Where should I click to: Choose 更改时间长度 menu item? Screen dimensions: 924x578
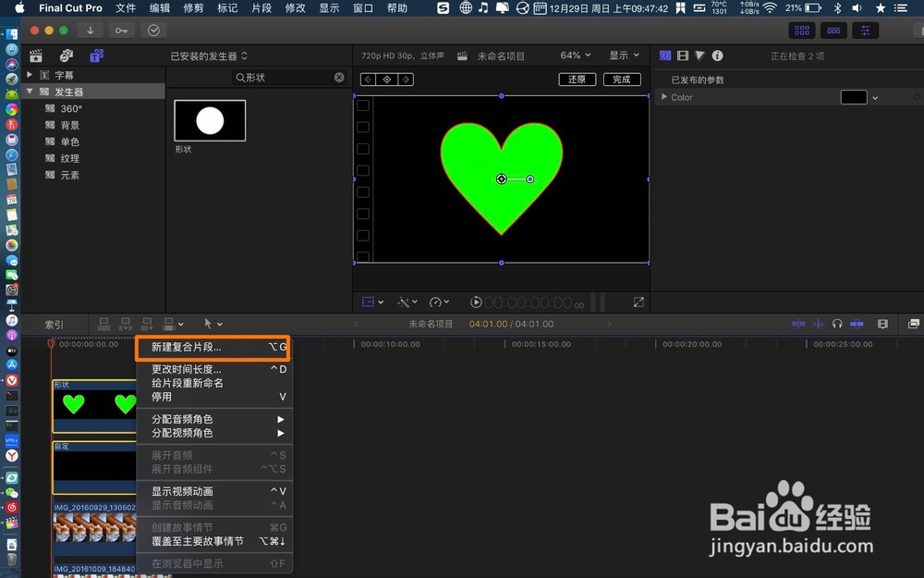214,369
